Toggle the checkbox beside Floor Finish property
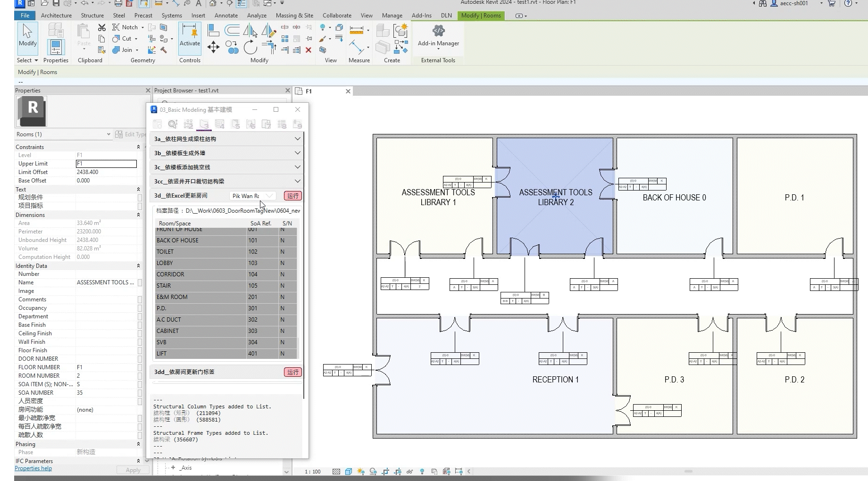Viewport: 868px width, 481px height. click(140, 350)
